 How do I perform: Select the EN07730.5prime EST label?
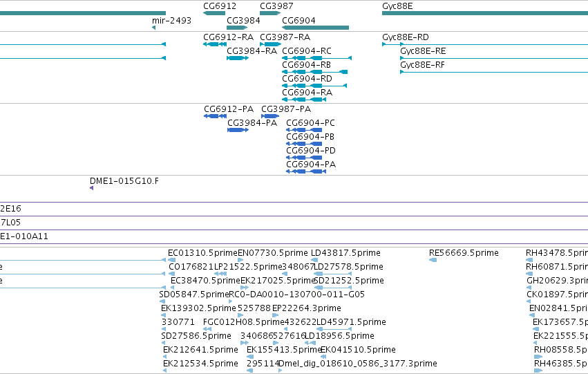click(x=273, y=253)
